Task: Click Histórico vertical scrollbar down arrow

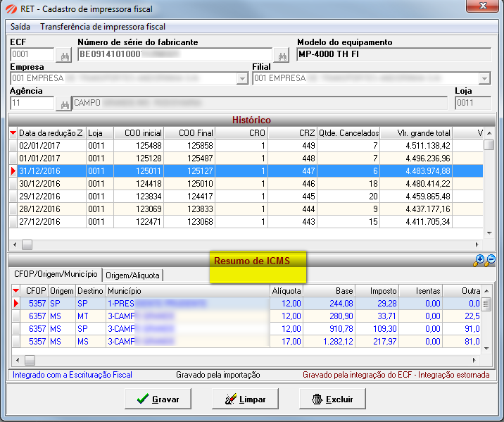Action: (x=489, y=233)
